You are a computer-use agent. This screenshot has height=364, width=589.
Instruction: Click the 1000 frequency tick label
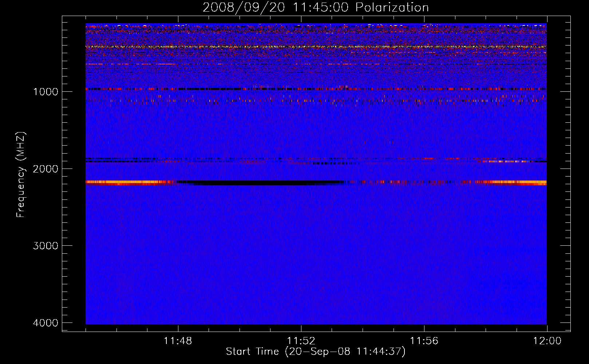(46, 91)
